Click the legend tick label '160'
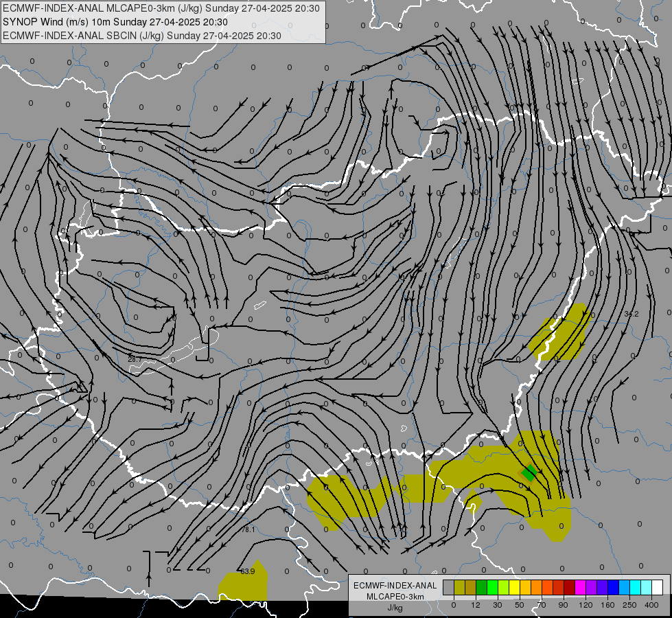 coord(607,605)
